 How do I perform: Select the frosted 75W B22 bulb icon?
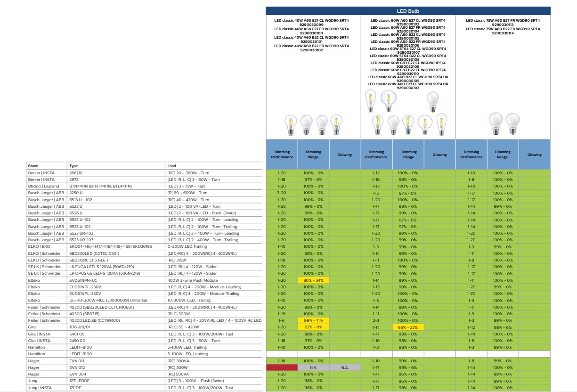click(496, 124)
